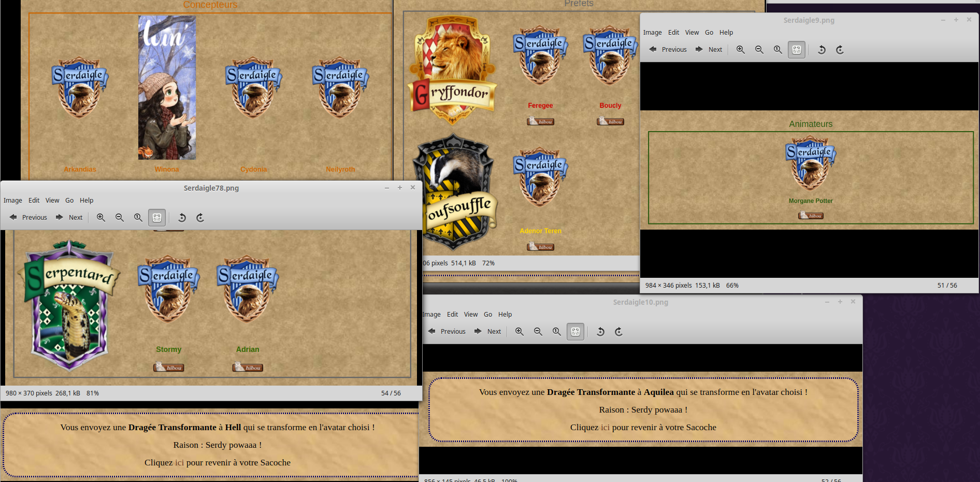The width and height of the screenshot is (980, 482).
Task: Go to Previous image in Serdaigle10.png window
Action: 446,332
